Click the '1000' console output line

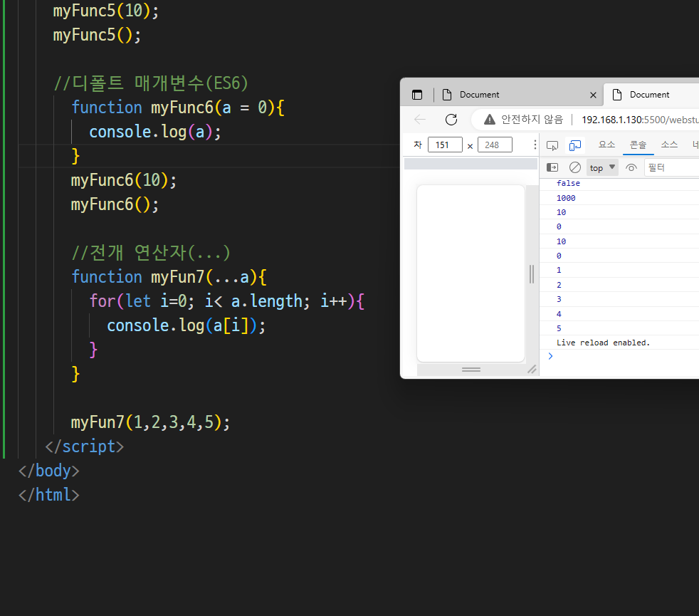coord(566,198)
